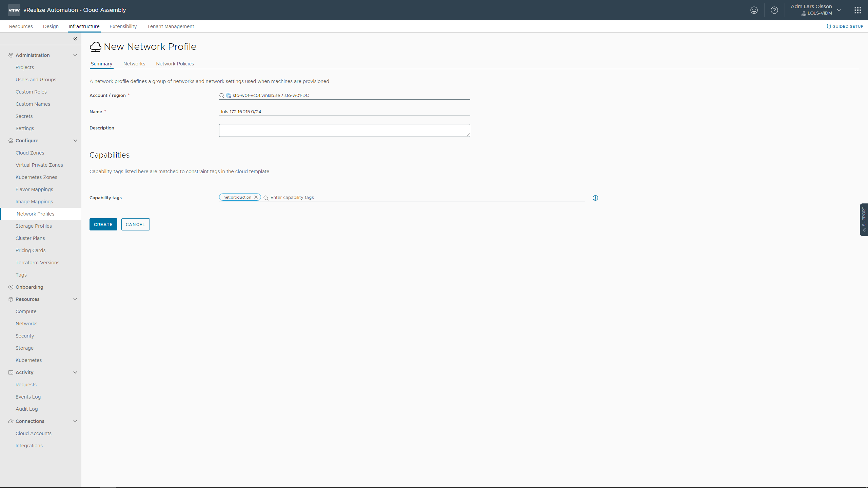Remove the net:production capability tag
The width and height of the screenshot is (868, 488).
[256, 197]
